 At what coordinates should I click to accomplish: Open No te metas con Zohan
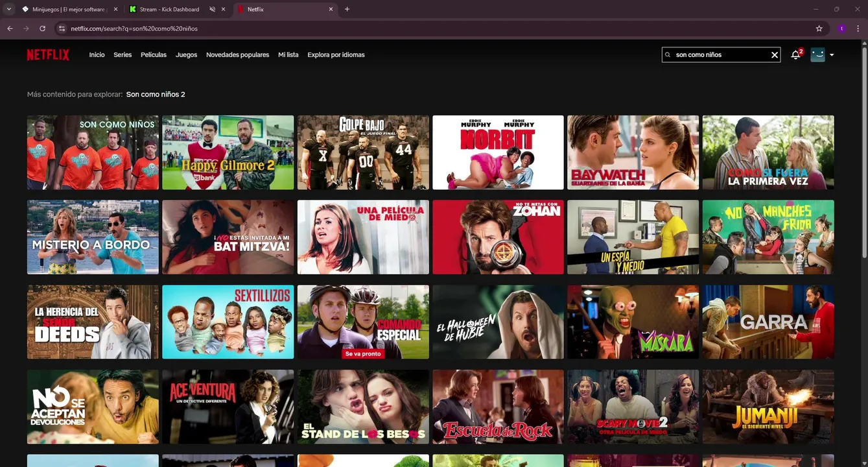498,237
